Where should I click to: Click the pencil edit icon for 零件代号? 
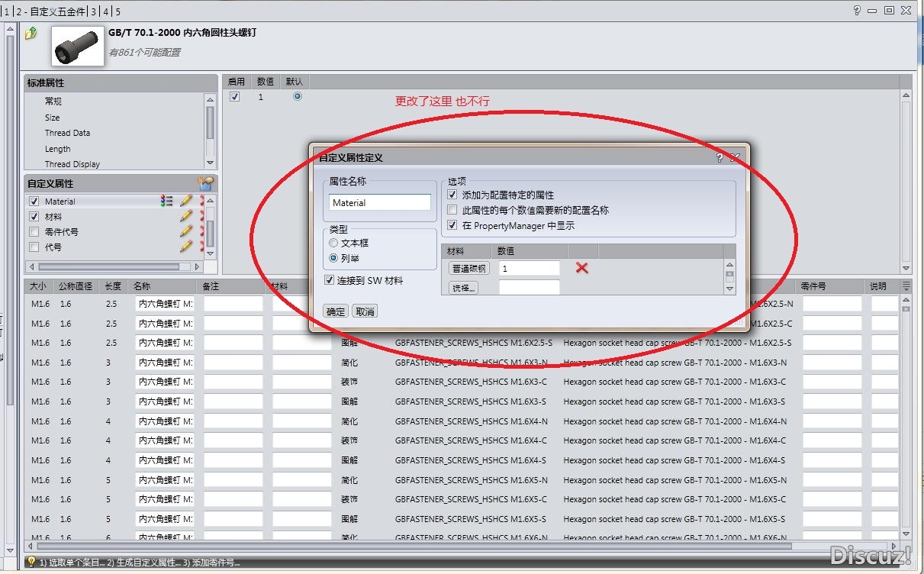point(186,231)
